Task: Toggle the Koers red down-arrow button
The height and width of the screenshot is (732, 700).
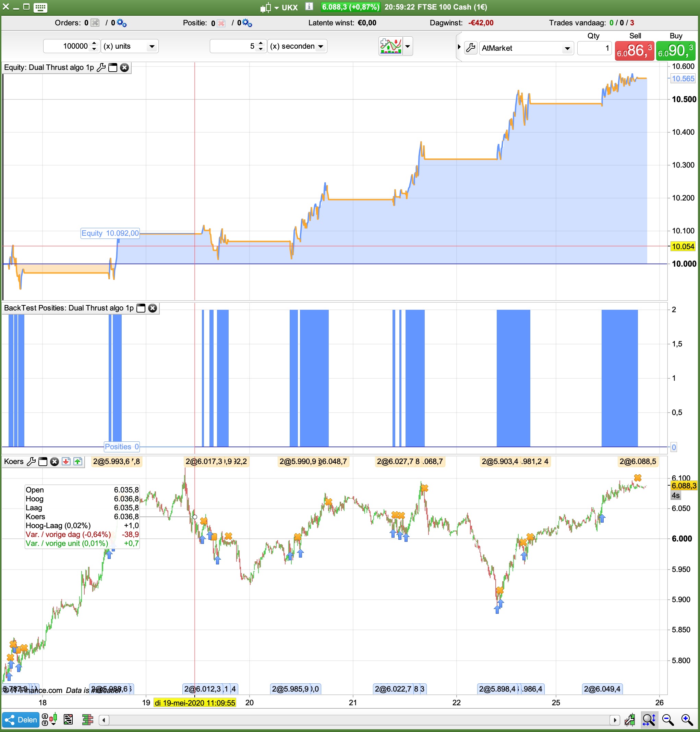Action: pos(66,462)
